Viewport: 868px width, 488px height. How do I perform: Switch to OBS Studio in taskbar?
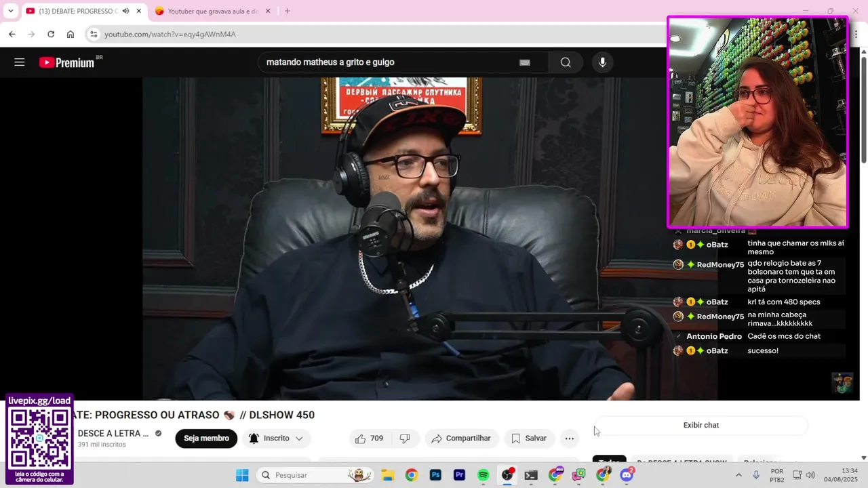coord(507,475)
